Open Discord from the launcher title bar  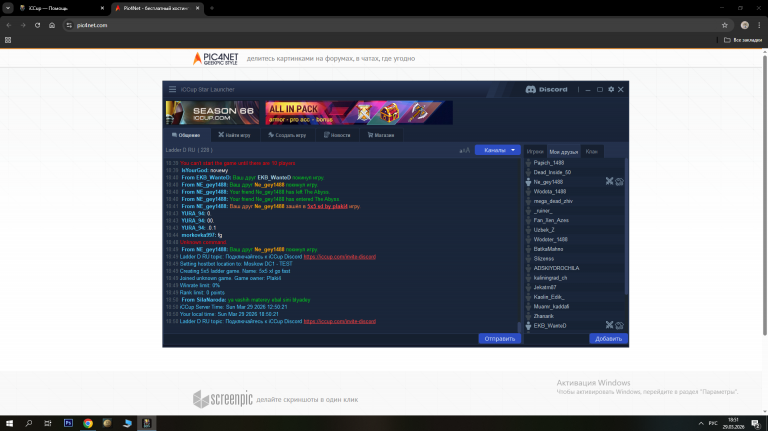[546, 90]
